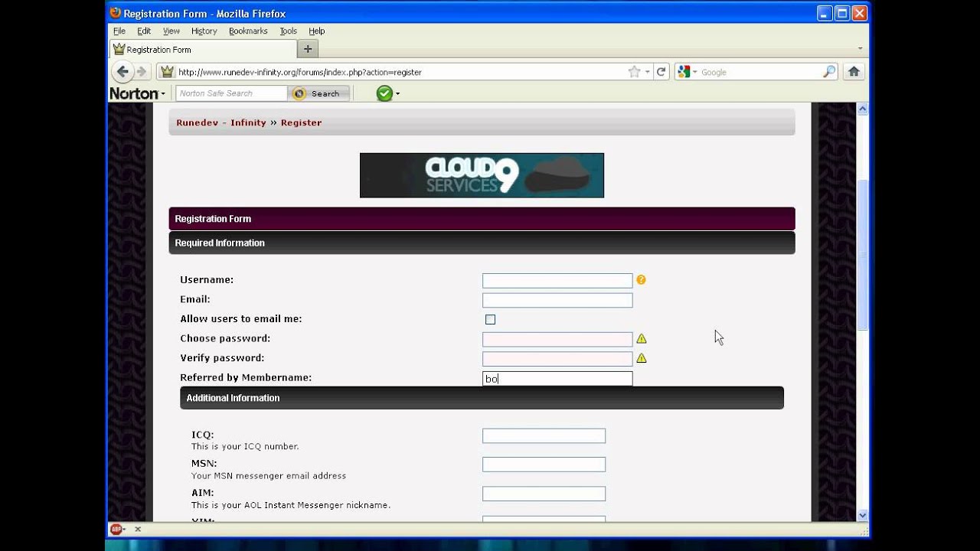Screen dimensions: 980x551
Task: Click the Norton green checkmark status icon
Action: (384, 93)
